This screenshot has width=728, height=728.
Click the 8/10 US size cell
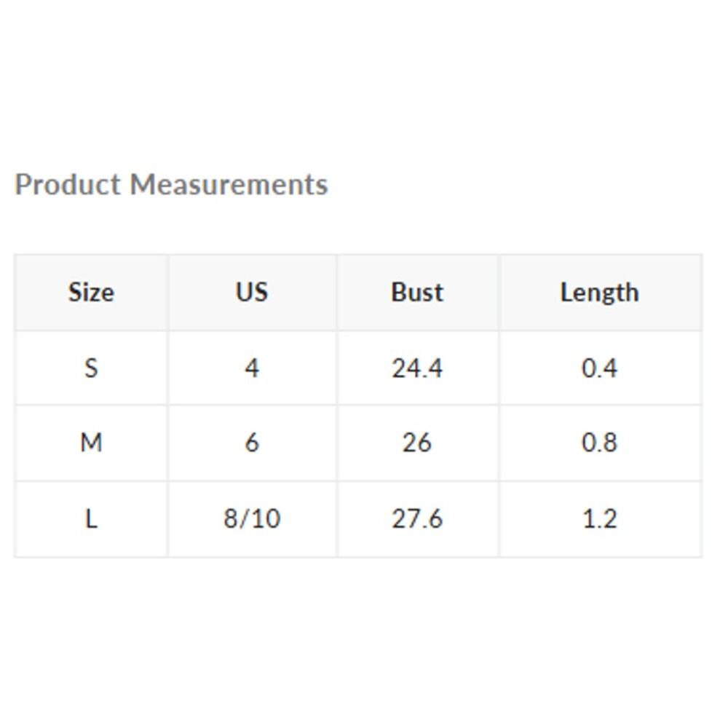[252, 519]
